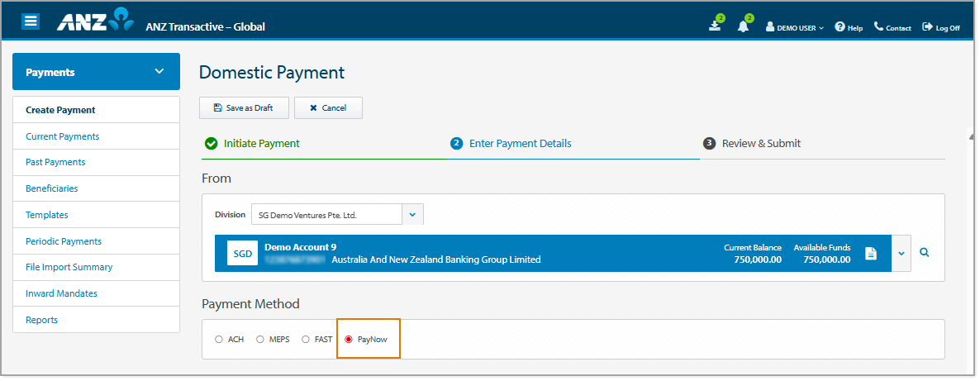
Task: Expand the Division dropdown arrow
Action: [412, 215]
